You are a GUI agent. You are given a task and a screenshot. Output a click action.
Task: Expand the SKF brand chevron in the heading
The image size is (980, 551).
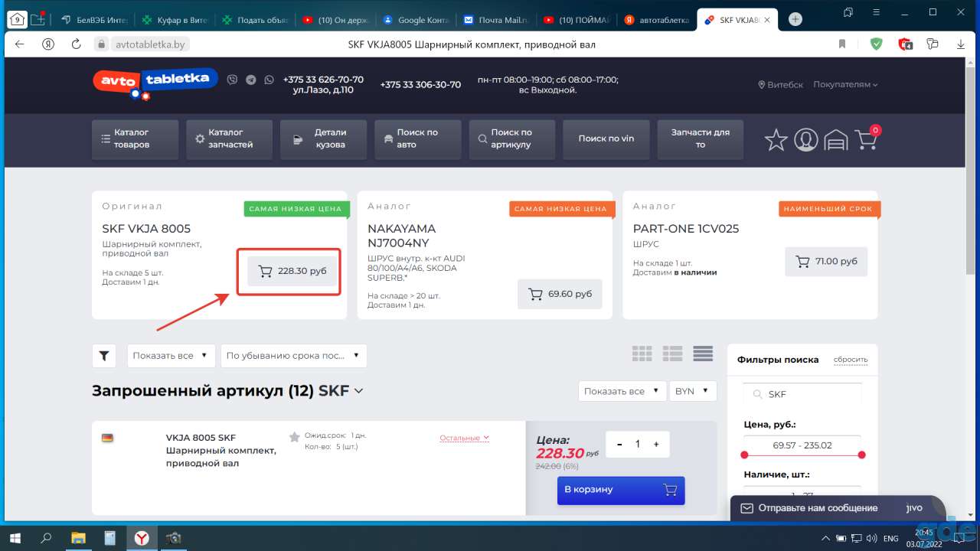(359, 390)
